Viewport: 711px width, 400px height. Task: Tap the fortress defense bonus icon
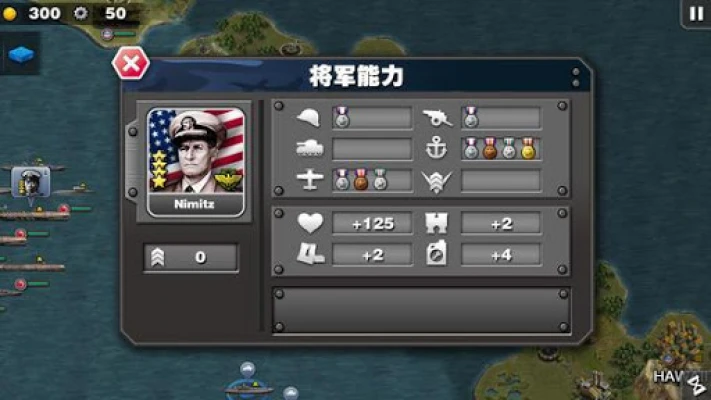[436, 223]
